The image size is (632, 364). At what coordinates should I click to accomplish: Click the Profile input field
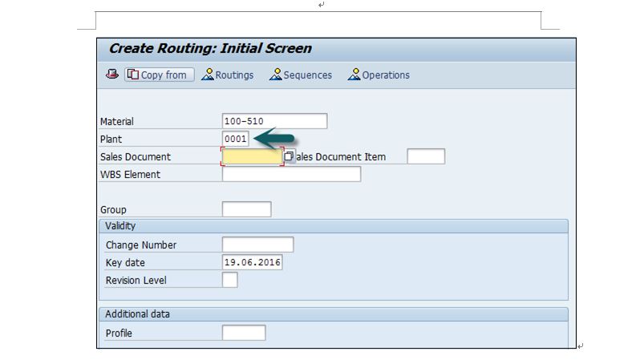[244, 333]
